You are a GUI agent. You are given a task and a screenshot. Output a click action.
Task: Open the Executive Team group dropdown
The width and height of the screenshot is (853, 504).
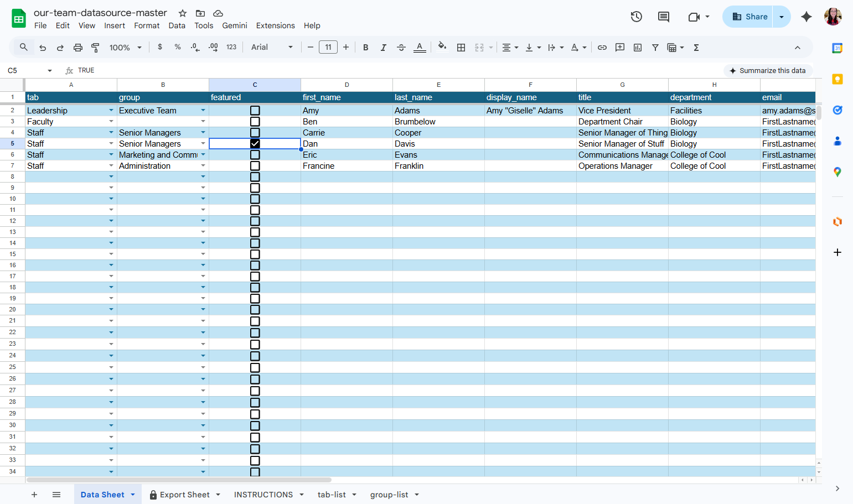click(x=203, y=111)
